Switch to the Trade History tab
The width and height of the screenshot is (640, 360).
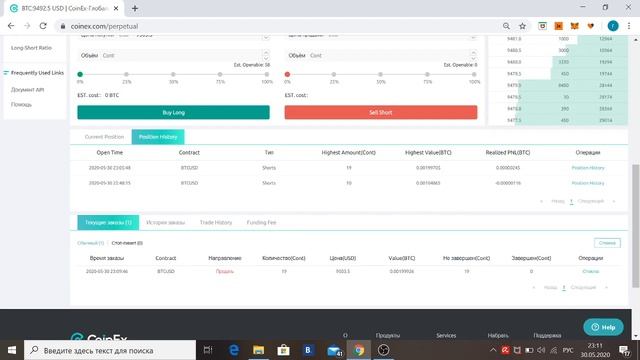click(x=216, y=222)
